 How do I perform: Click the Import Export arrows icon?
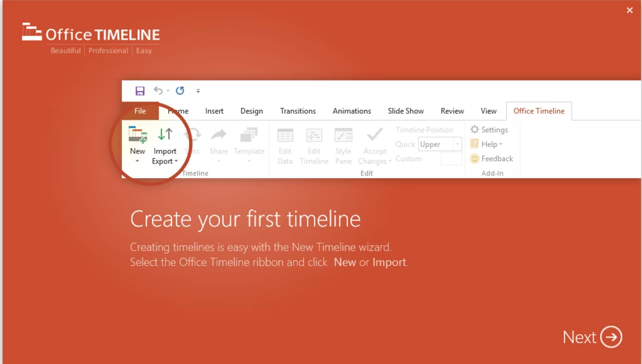pyautogui.click(x=165, y=134)
